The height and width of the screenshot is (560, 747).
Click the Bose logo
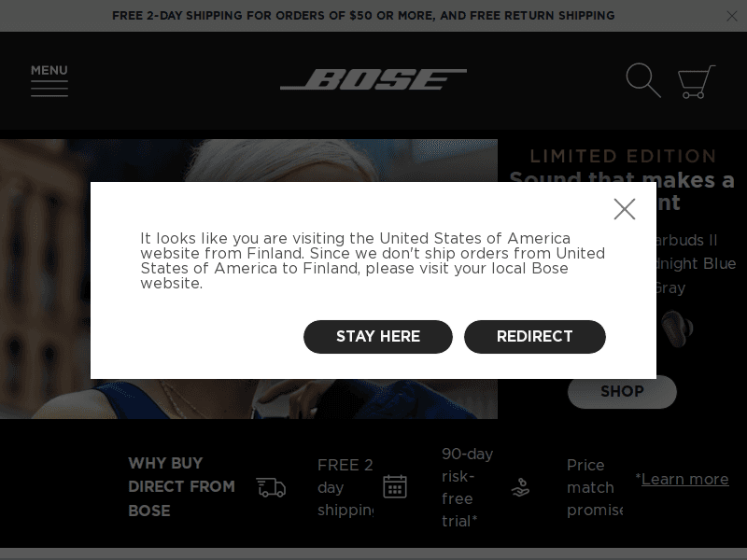[x=373, y=79]
